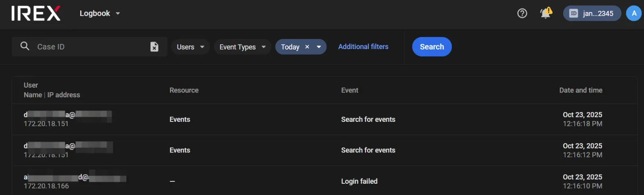Image resolution: width=644 pixels, height=195 pixels.
Task: Select the Login failed event text
Action: coord(359,181)
